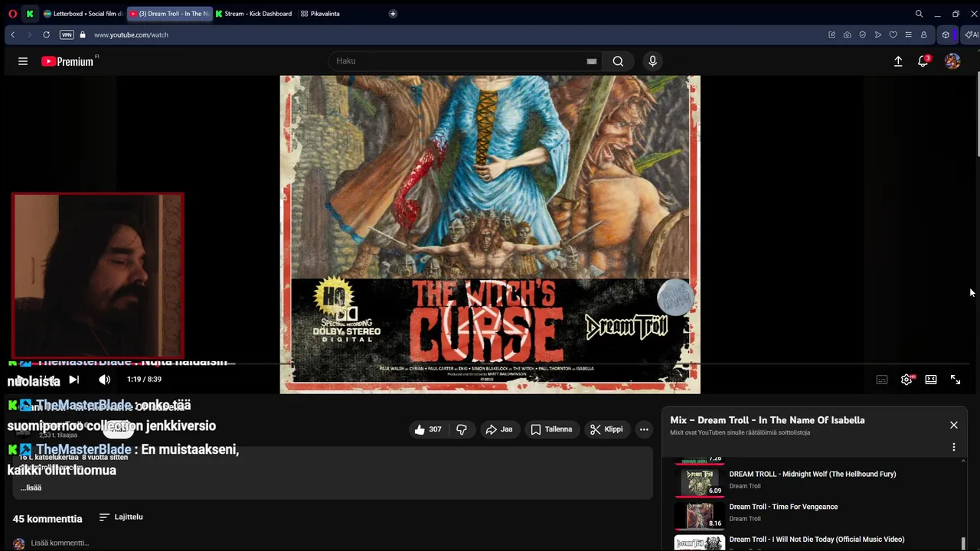
Task: Open the extensions cube icon
Action: pyautogui.click(x=946, y=34)
